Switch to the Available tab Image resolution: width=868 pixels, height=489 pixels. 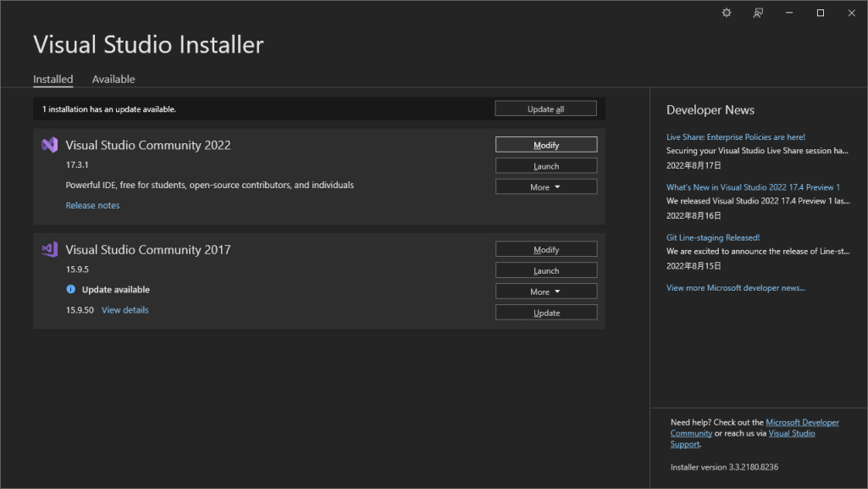[x=113, y=79]
